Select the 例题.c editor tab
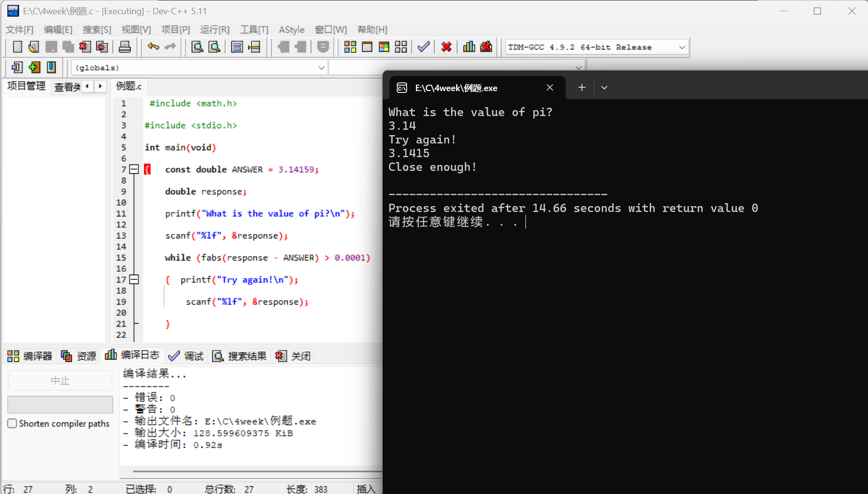This screenshot has height=494, width=868. coord(129,86)
